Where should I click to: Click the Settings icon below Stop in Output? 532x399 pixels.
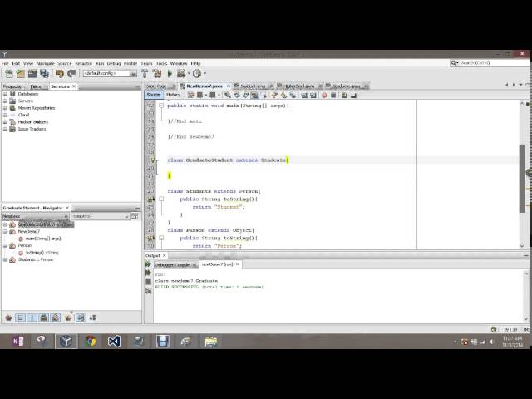pos(148,291)
